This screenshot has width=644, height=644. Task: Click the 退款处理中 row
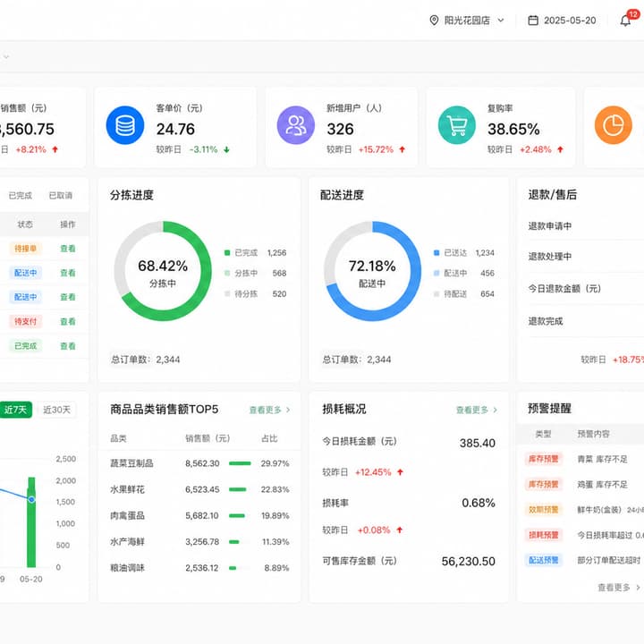tap(580, 257)
